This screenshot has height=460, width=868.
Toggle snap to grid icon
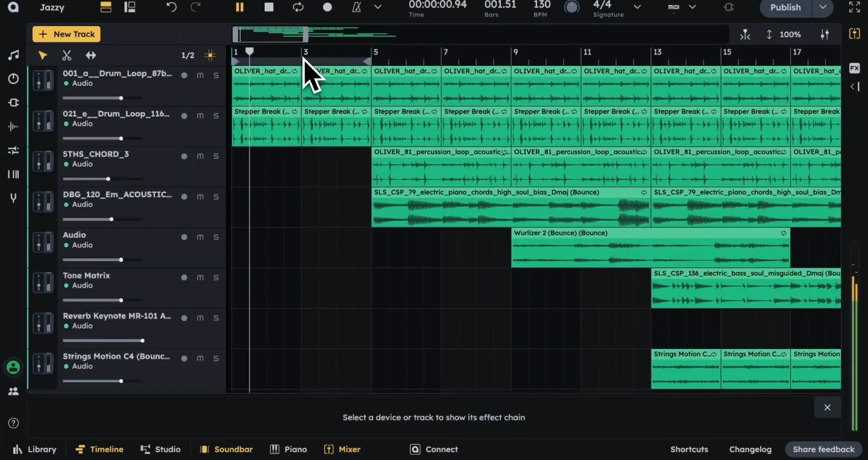(210, 55)
